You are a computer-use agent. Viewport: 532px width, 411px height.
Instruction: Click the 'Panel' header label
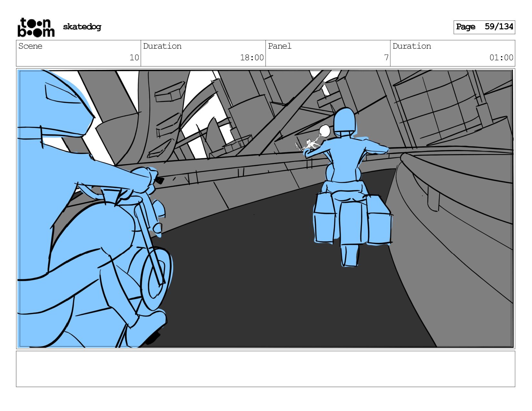pyautogui.click(x=280, y=46)
